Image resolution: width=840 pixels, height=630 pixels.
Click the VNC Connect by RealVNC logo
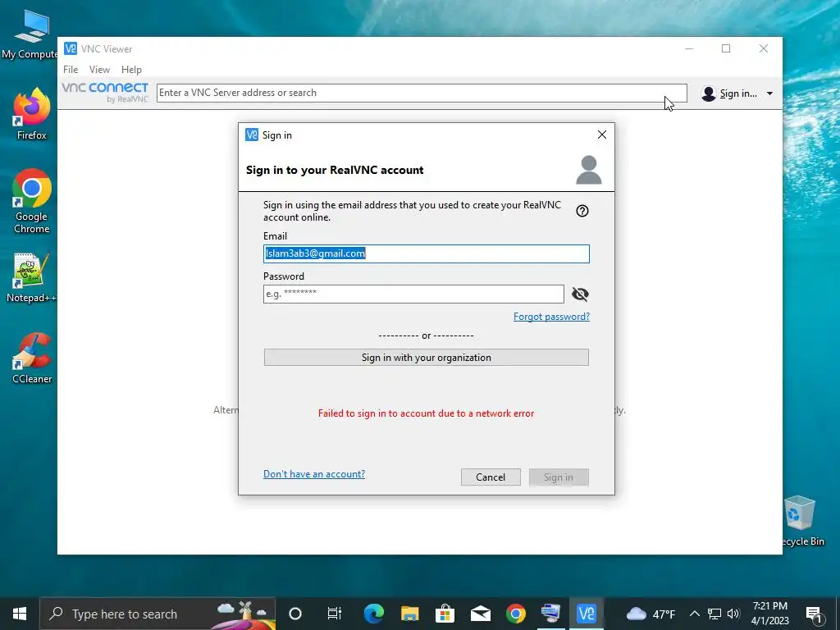105,92
